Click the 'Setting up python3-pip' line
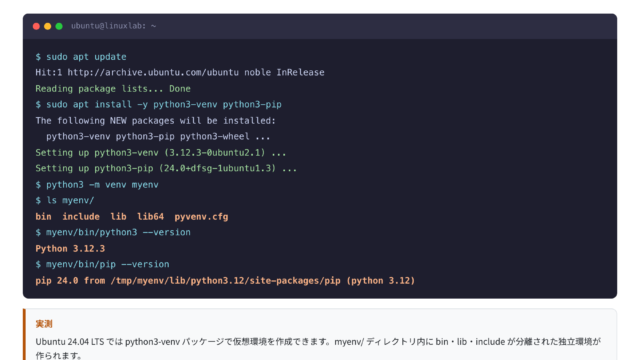This screenshot has height=360, width=640. point(166,168)
